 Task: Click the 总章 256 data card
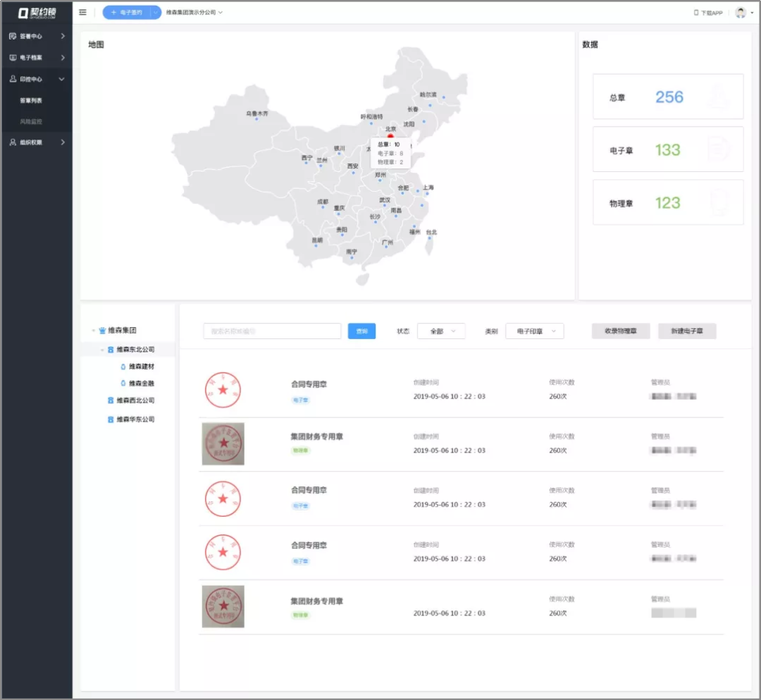(x=668, y=97)
